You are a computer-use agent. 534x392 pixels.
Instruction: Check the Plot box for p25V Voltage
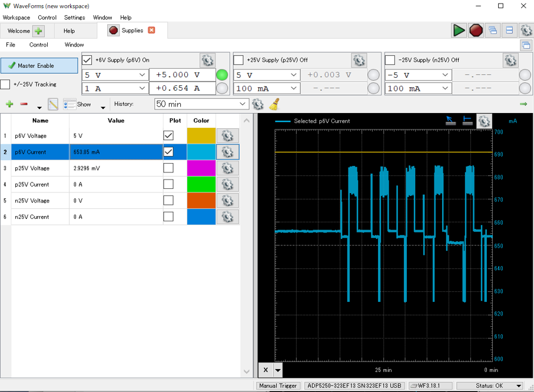pos(168,168)
